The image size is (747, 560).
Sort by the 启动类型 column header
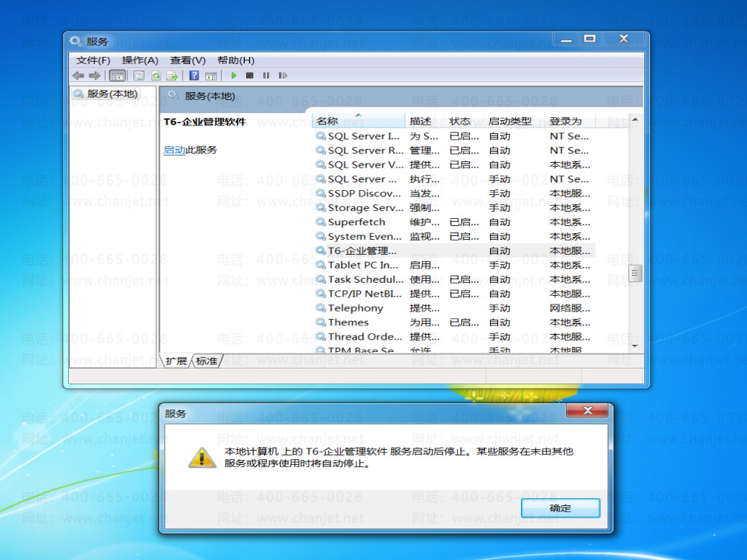point(515,121)
